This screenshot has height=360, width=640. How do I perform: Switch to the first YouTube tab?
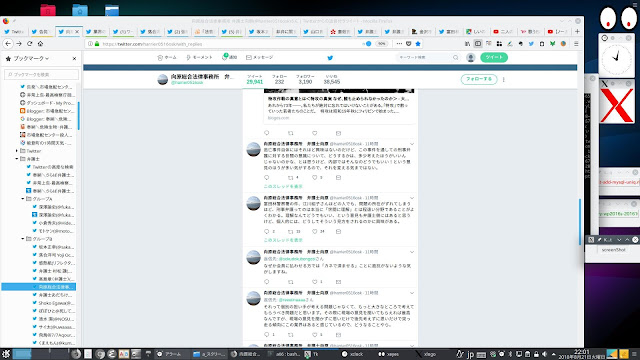(503, 31)
